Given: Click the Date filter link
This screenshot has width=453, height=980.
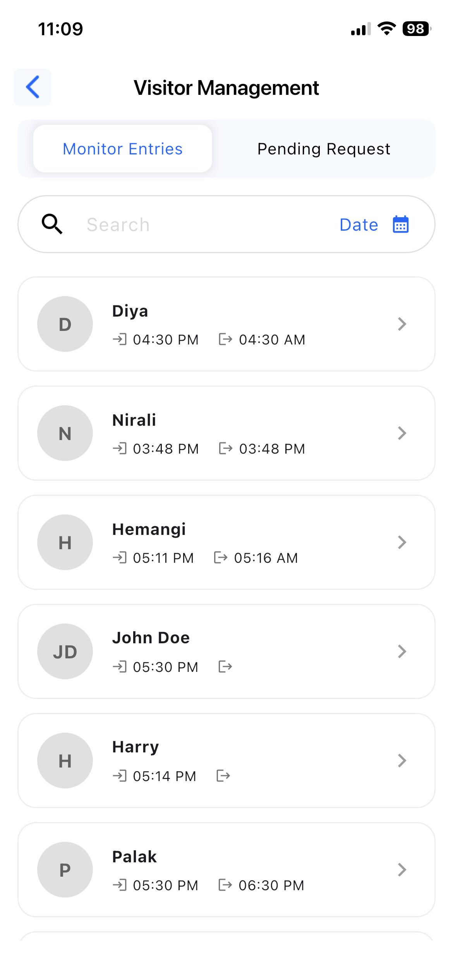Looking at the screenshot, I should point(359,225).
